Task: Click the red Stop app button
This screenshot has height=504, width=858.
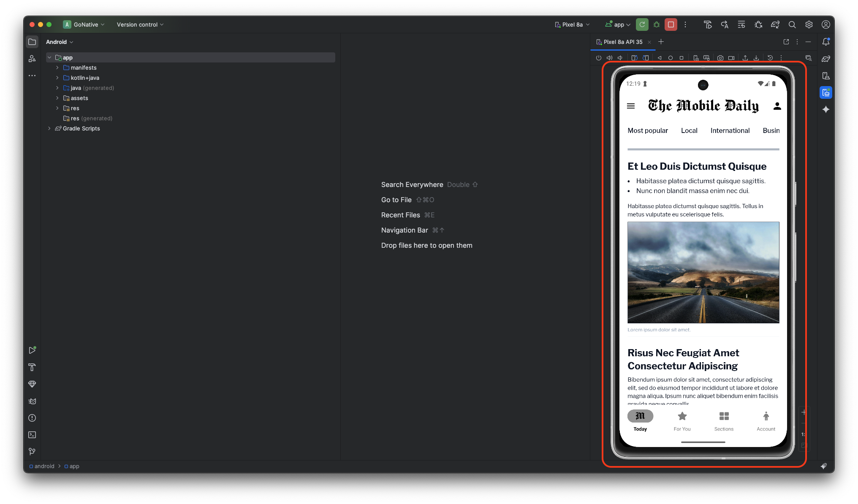Action: pos(671,24)
